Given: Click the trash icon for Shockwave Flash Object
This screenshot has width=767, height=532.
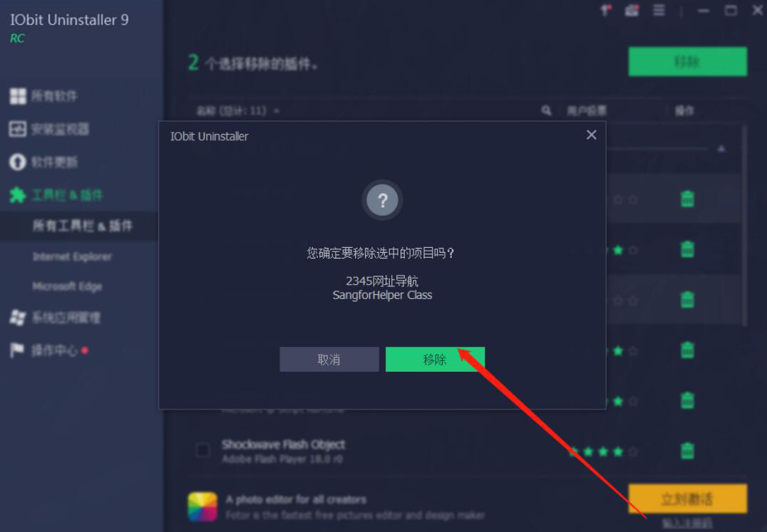Looking at the screenshot, I should click(687, 450).
